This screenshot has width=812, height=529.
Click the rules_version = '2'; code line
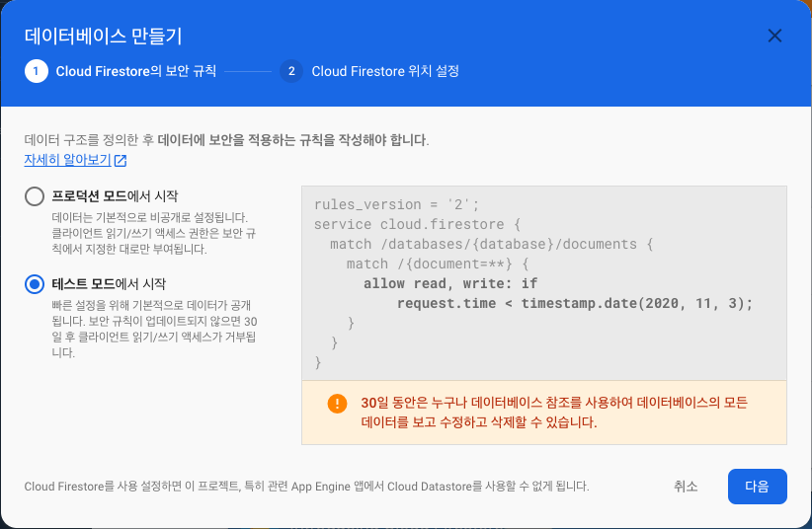tap(397, 204)
